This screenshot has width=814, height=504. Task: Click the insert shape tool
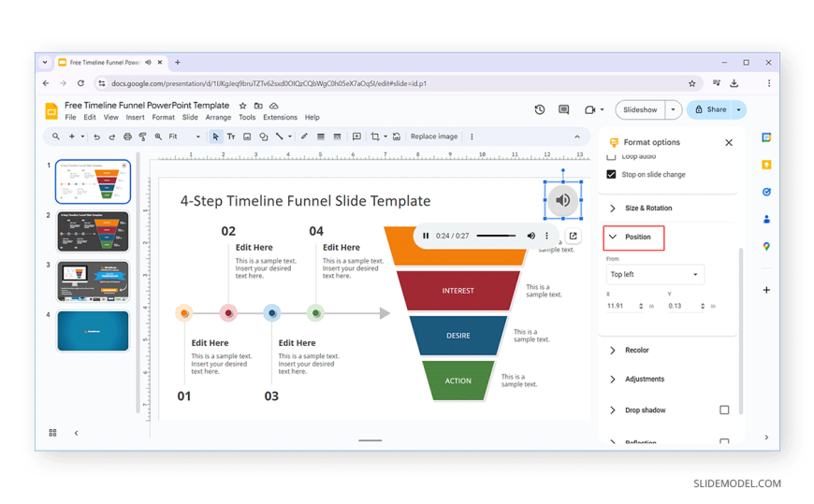(x=263, y=137)
